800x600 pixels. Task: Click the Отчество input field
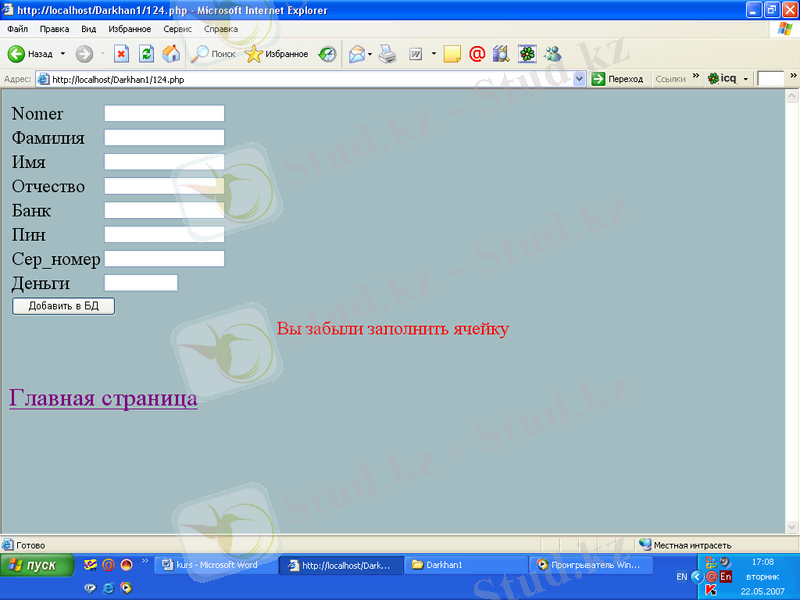coord(164,186)
